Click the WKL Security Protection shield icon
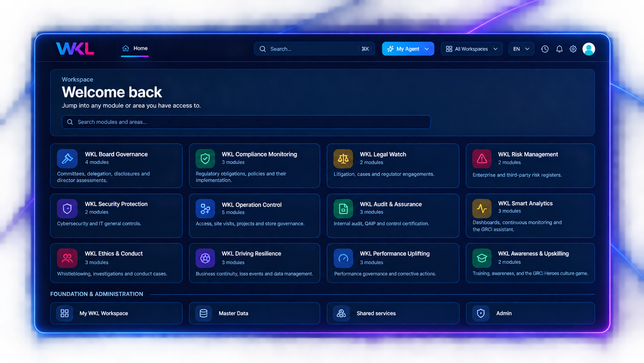 67,209
